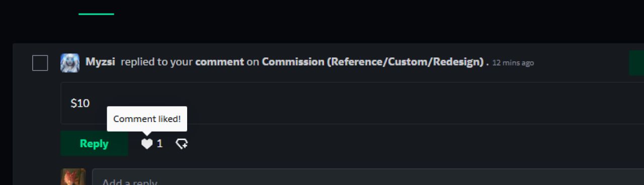Screen dimensions: 644x185
Task: Click the bordered box containing the $10 reply
Action: (352, 103)
